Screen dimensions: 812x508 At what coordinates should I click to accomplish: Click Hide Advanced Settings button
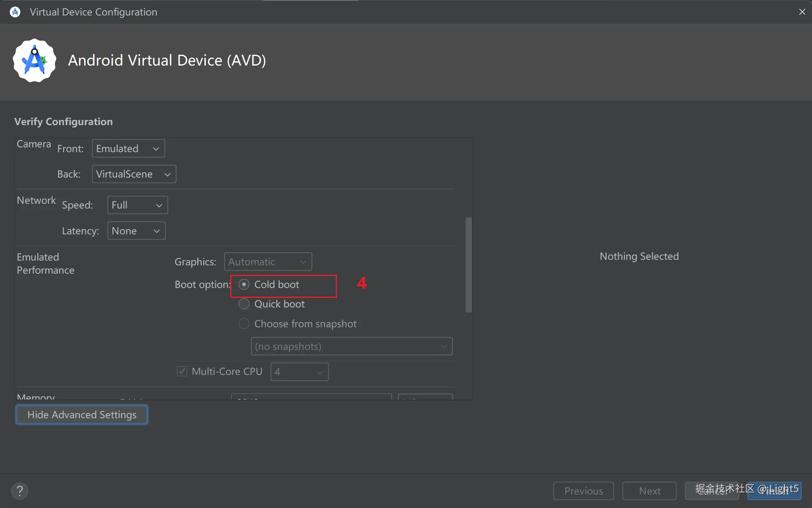[82, 415]
